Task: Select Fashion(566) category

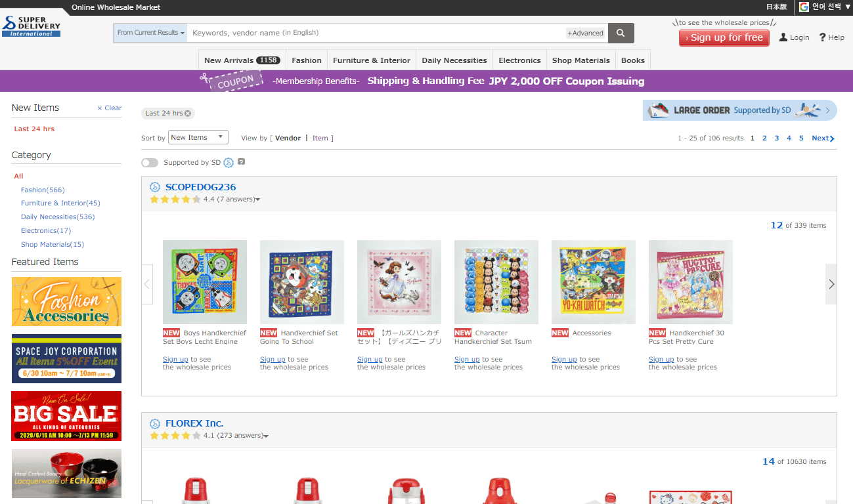Action: click(x=43, y=190)
